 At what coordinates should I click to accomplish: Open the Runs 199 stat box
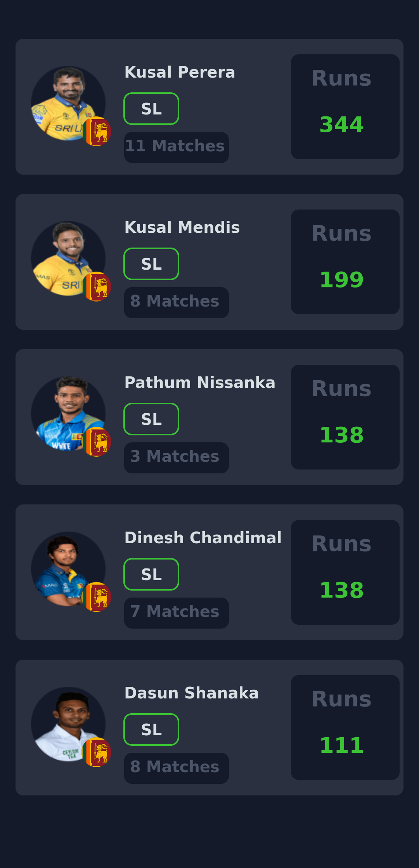[345, 262]
